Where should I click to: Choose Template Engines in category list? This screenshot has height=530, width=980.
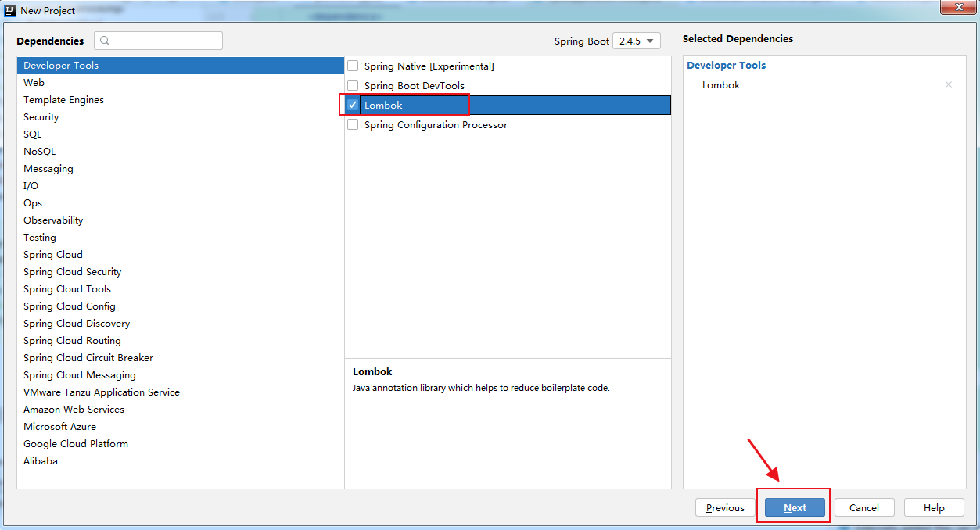pos(181,100)
